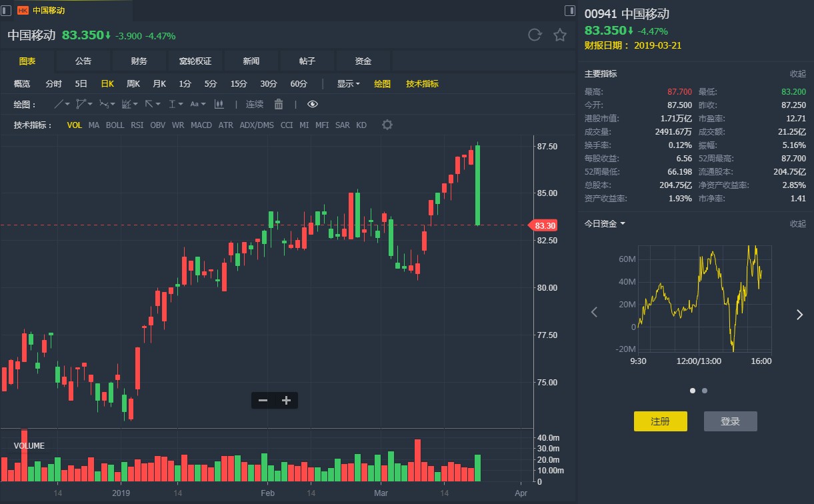Click the plus button to zoom chart in
814x504 pixels.
click(x=286, y=400)
